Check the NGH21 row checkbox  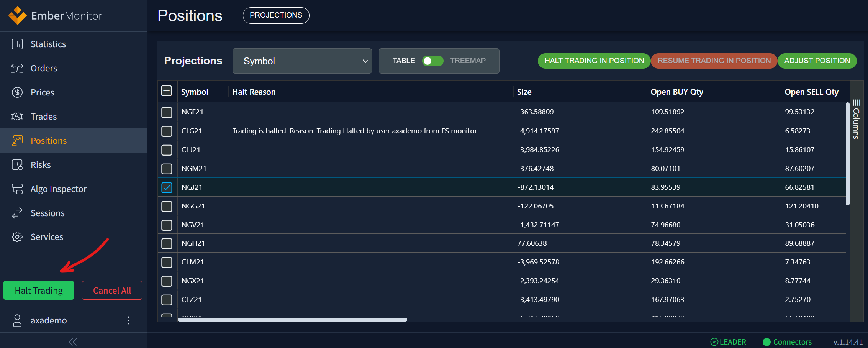167,243
